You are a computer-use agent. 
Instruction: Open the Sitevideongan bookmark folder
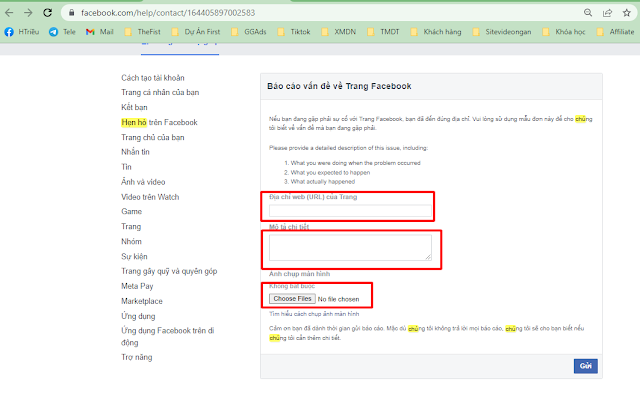502,32
